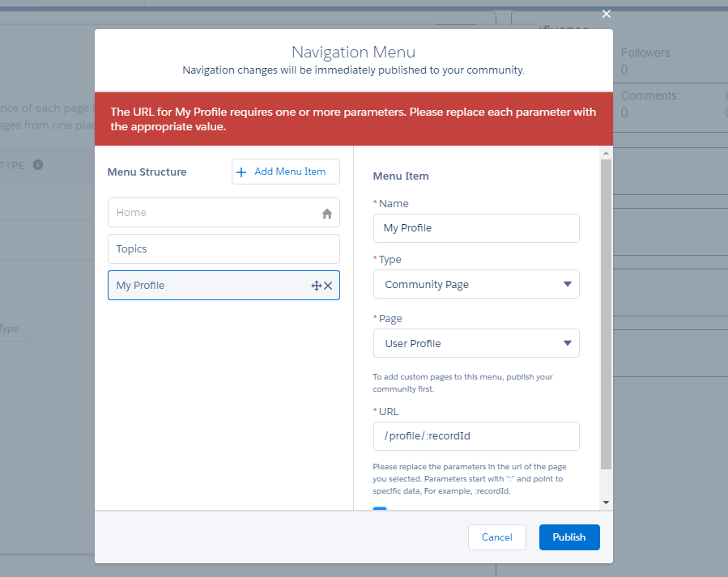728x577 pixels.
Task: Click the 'Please replace the parameters' help text
Action: point(470,478)
